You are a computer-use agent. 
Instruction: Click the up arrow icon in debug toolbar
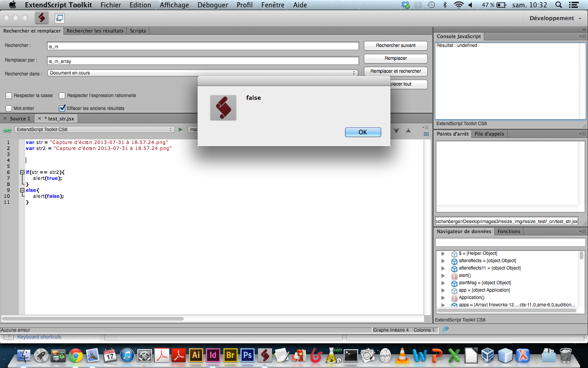408,131
